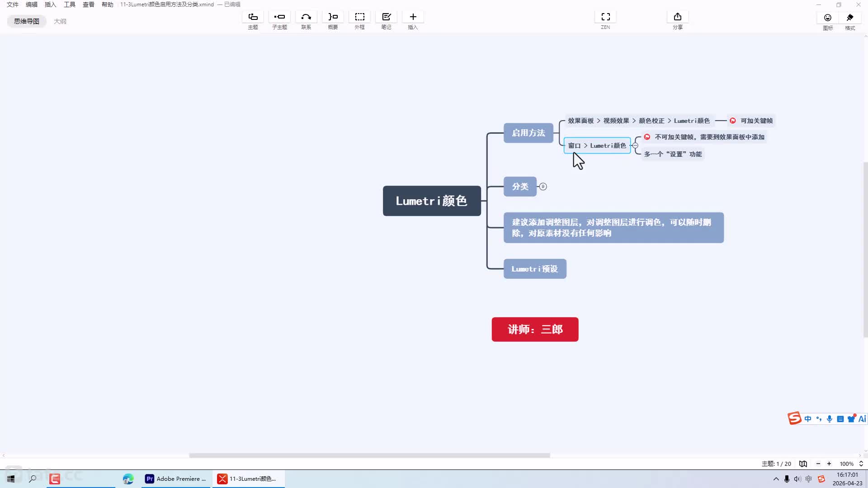Select the 启用方法 topic node

(x=528, y=133)
